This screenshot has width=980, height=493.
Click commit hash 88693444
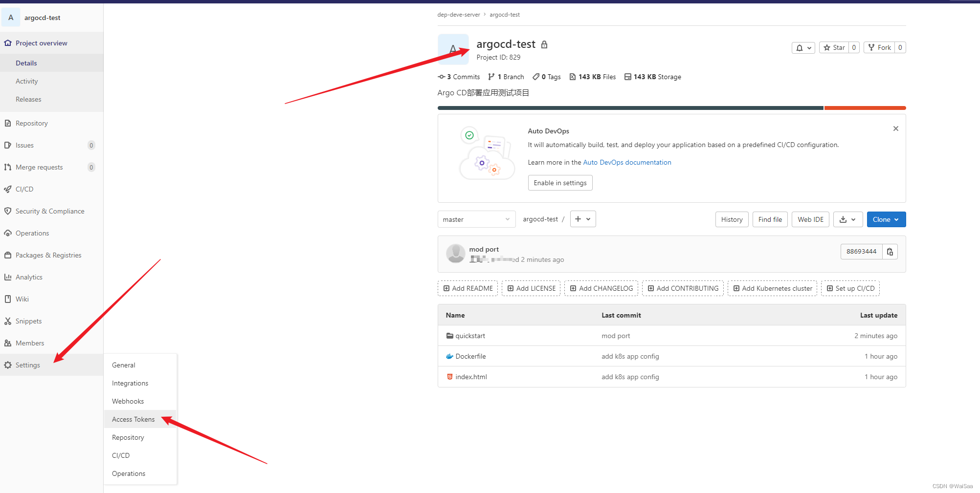861,252
